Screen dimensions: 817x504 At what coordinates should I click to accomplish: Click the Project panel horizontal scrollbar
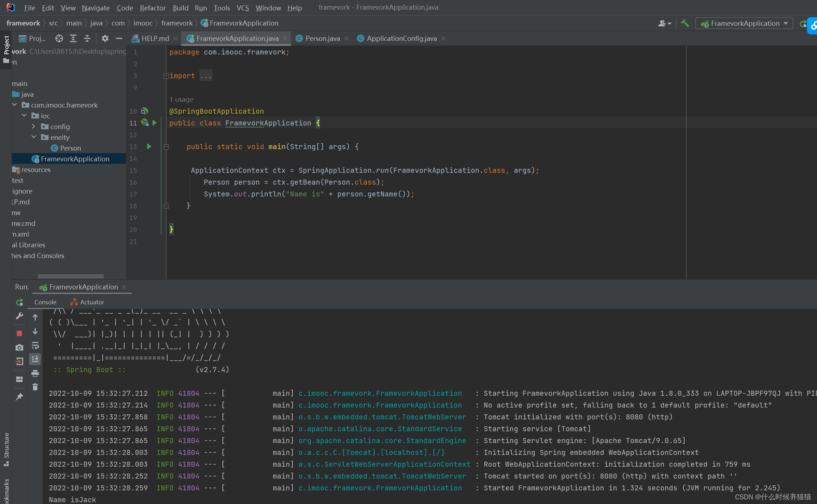point(70,276)
